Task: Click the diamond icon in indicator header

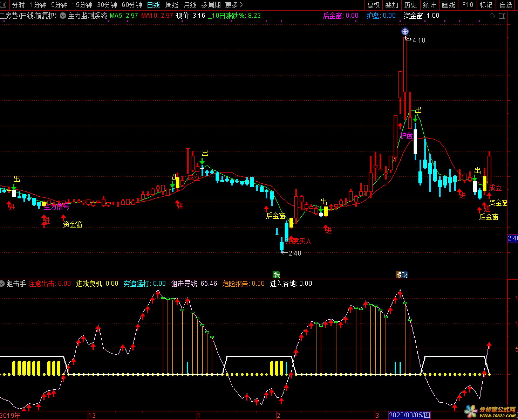Action: point(492,16)
